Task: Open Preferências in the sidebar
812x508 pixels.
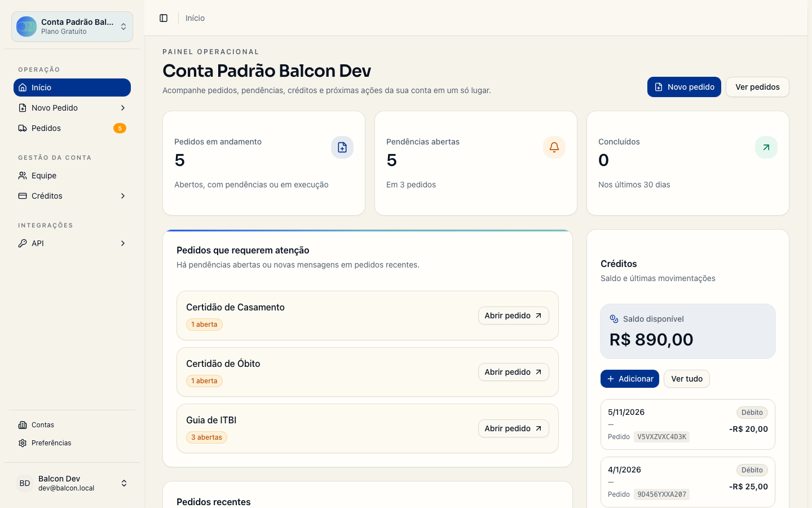Action: (x=72, y=443)
